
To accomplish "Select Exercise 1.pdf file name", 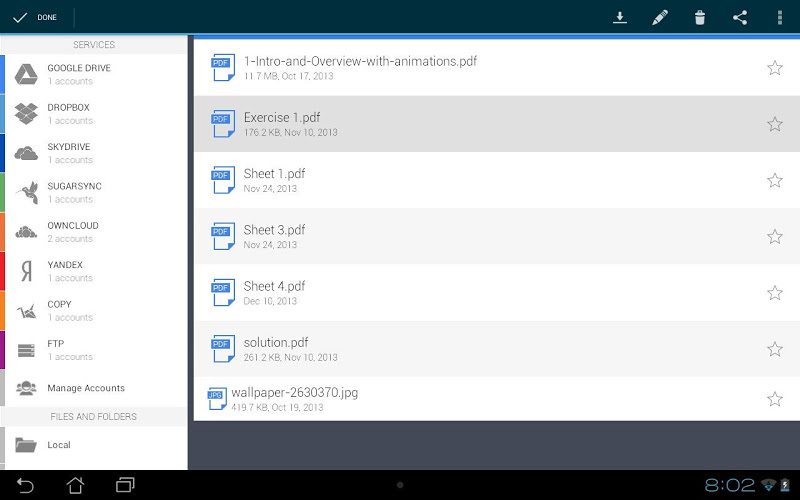I will coord(282,117).
